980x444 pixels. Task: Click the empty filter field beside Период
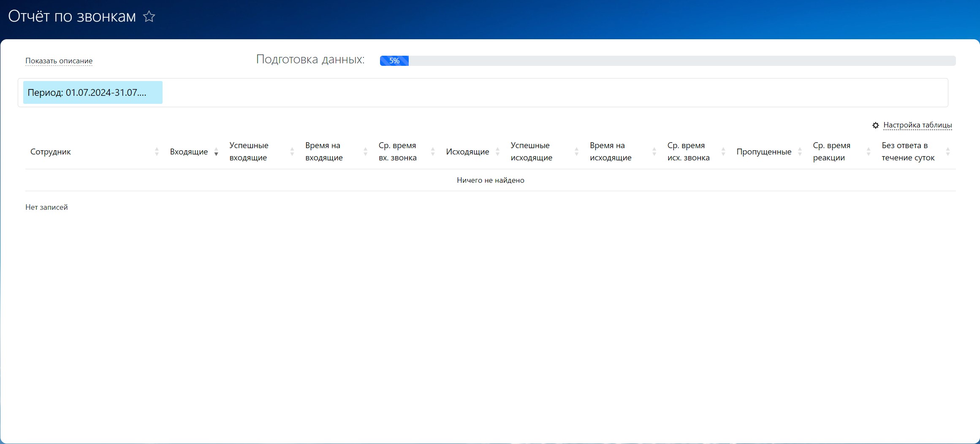549,92
